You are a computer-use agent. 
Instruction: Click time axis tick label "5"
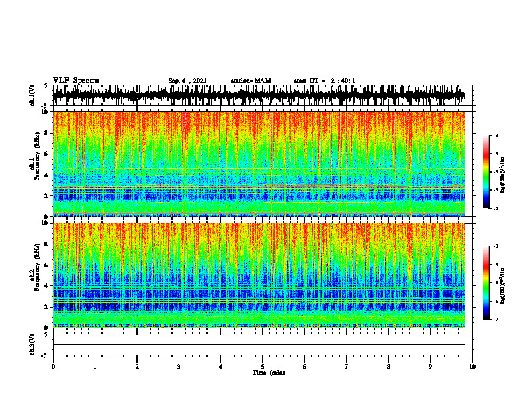(x=263, y=367)
